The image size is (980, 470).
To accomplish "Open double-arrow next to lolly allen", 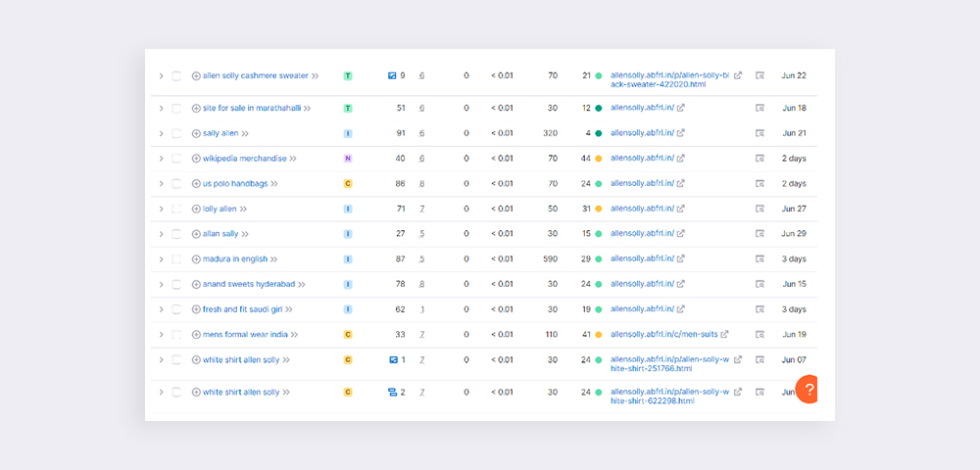I will coord(243,210).
